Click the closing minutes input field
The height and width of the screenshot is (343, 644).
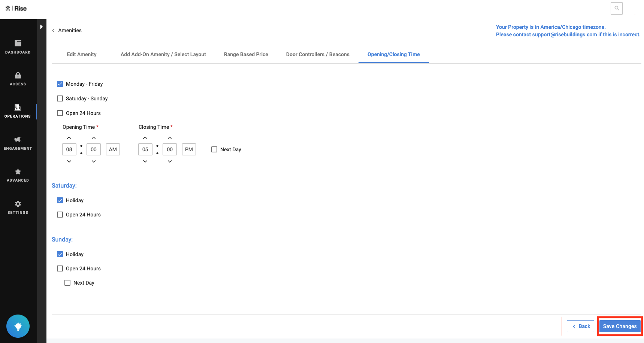coord(170,149)
